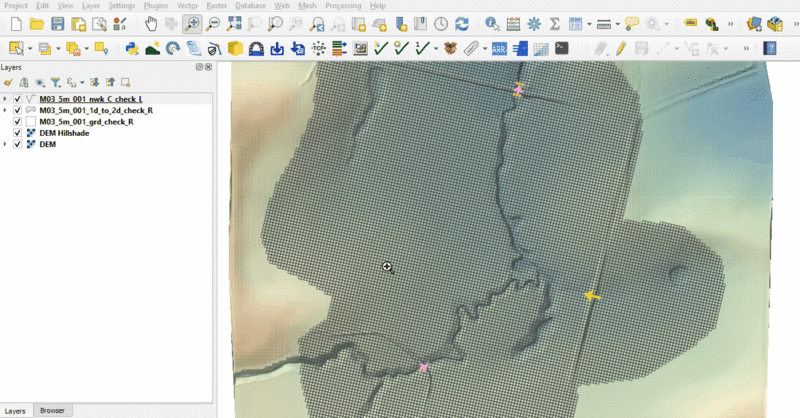The width and height of the screenshot is (800, 418).
Task: Expand the M03_5m_001_nwk_C_check_L layer
Action: coord(6,100)
